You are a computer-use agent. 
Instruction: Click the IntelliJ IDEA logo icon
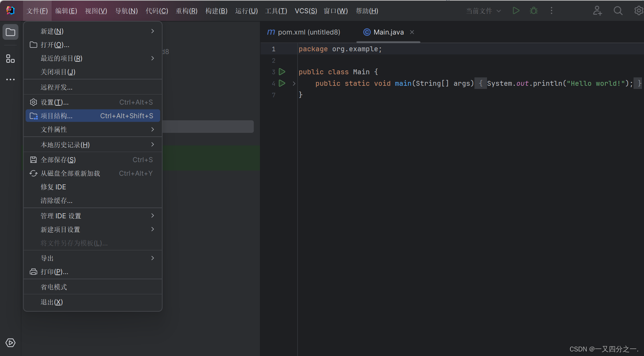click(x=10, y=10)
